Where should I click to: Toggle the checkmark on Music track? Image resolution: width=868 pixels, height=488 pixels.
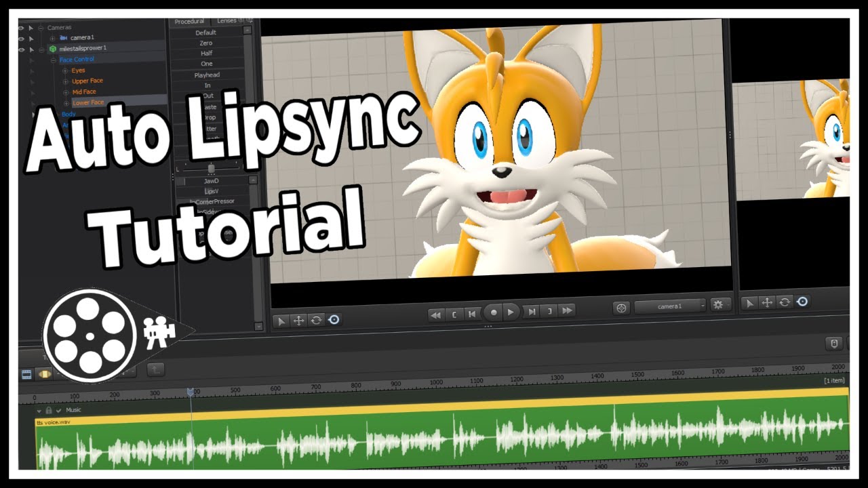pos(59,410)
